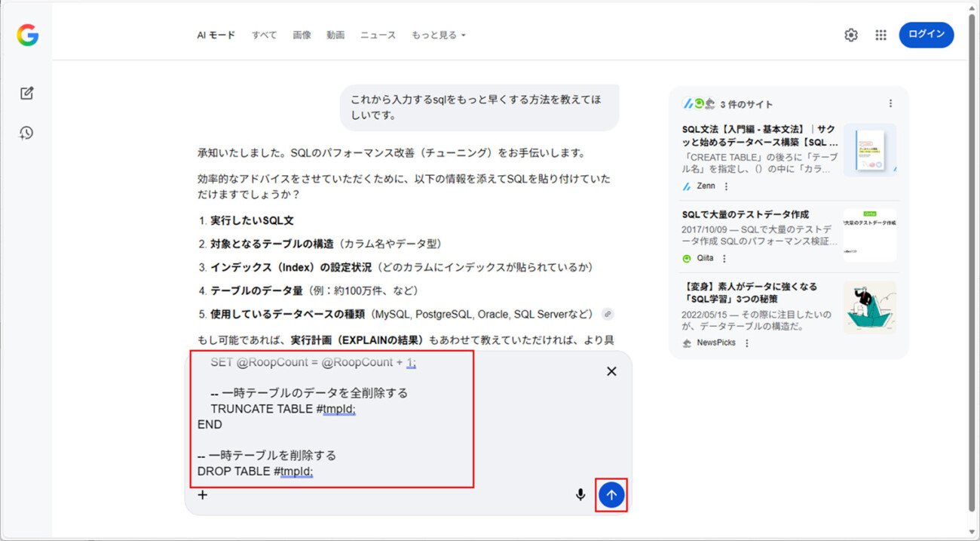The image size is (980, 541).
Task: Click the Google logo
Action: click(28, 35)
